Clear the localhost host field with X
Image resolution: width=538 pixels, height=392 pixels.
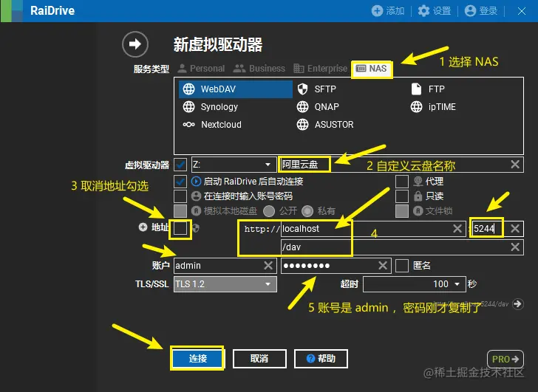457,229
